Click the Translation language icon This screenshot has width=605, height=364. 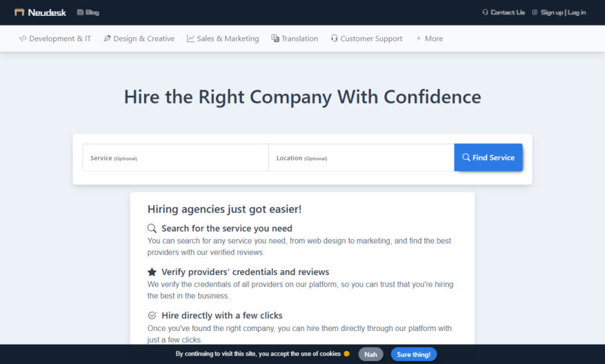click(275, 39)
